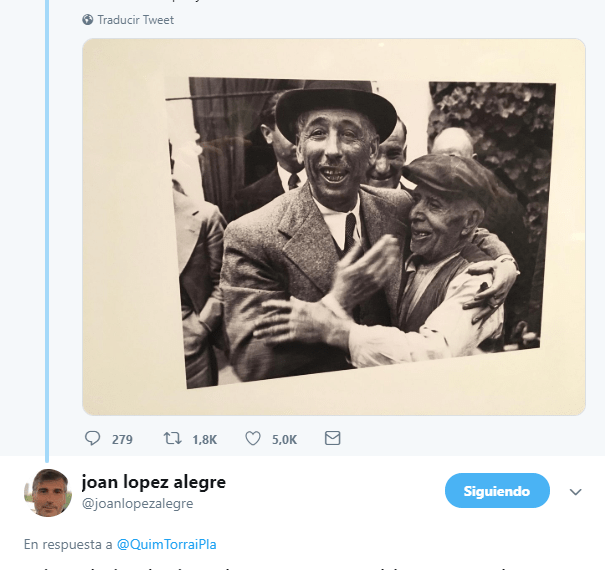Click the globe icon beside Traducir Tweet
Image resolution: width=605 pixels, height=570 pixels.
coord(88,20)
